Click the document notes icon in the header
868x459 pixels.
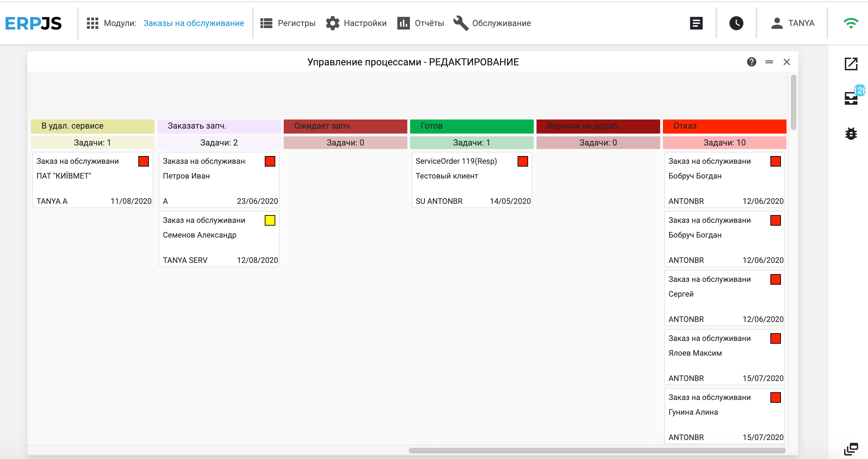pyautogui.click(x=696, y=23)
